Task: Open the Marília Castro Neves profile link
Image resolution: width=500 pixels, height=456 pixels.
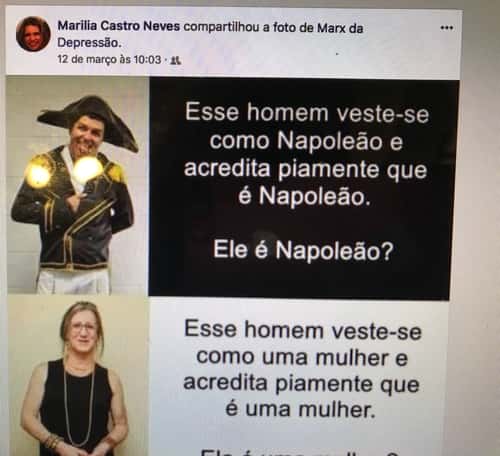Action: click(119, 26)
